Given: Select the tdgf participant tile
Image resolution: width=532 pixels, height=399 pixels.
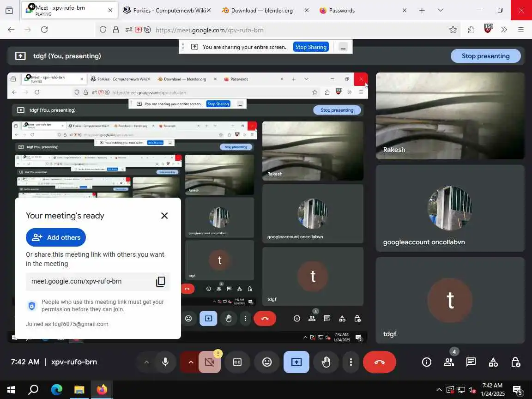Looking at the screenshot, I should click(450, 300).
